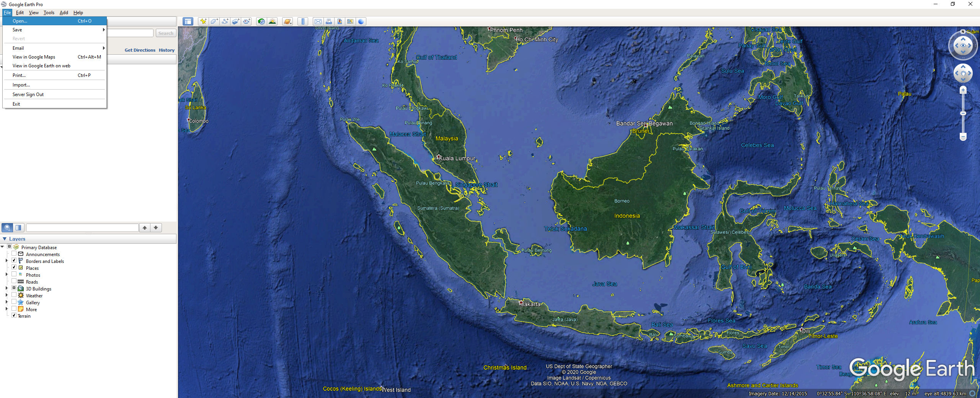Click the magnifier search-places icon
This screenshot has height=398, width=980.
coord(7,228)
